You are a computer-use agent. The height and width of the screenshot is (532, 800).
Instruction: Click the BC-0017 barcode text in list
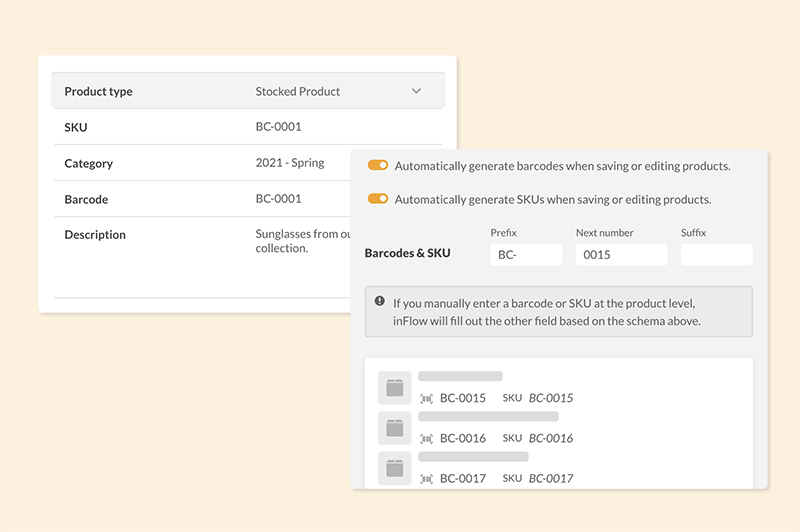(463, 479)
